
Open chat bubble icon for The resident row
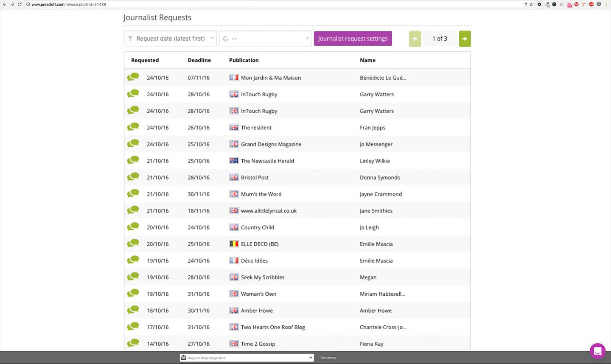pos(133,127)
